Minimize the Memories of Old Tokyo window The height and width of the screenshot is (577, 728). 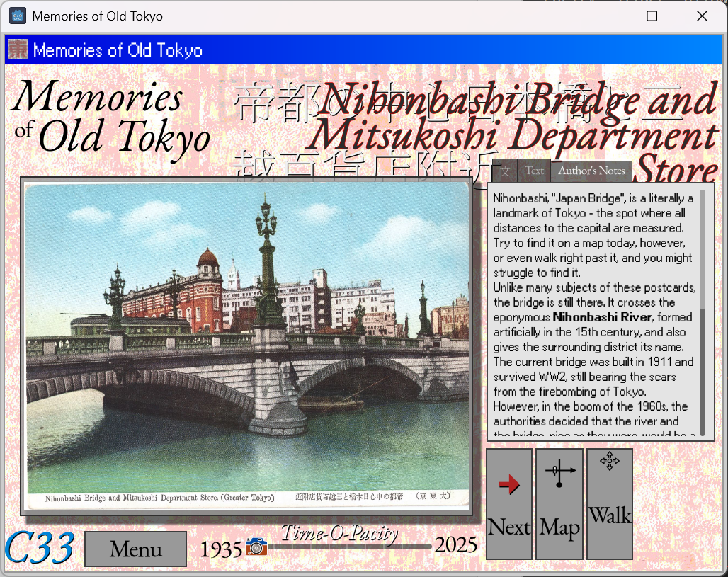[603, 16]
